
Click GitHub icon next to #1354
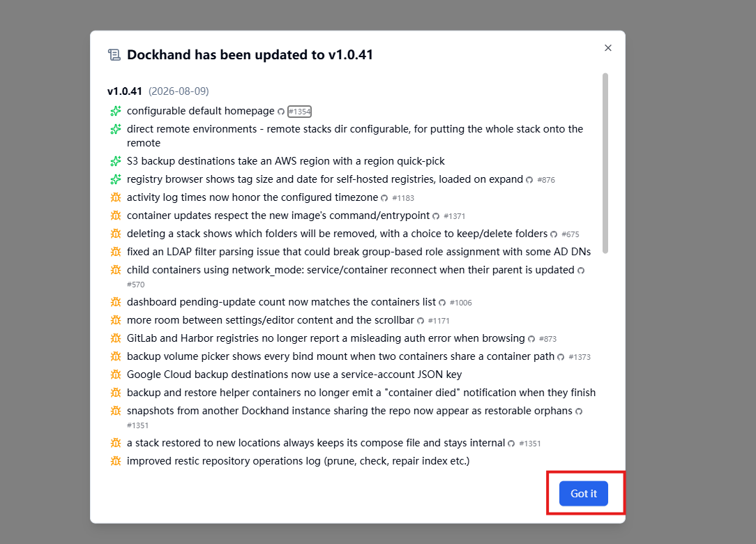pyautogui.click(x=281, y=112)
